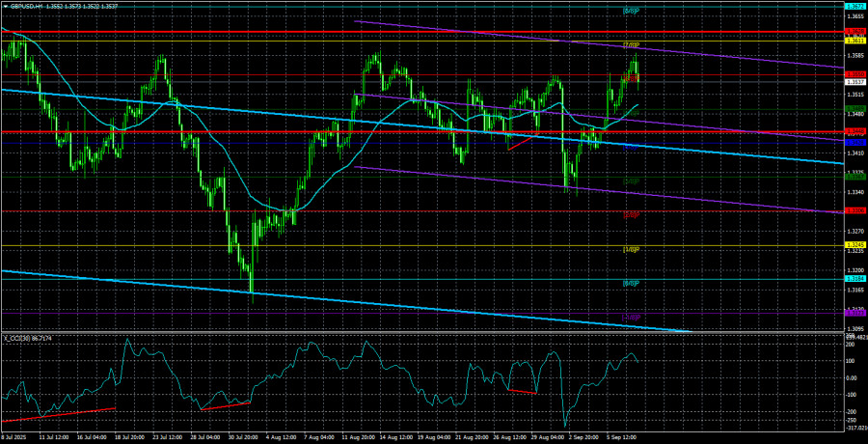Select the yellow 1.3611 price tag

[854, 41]
